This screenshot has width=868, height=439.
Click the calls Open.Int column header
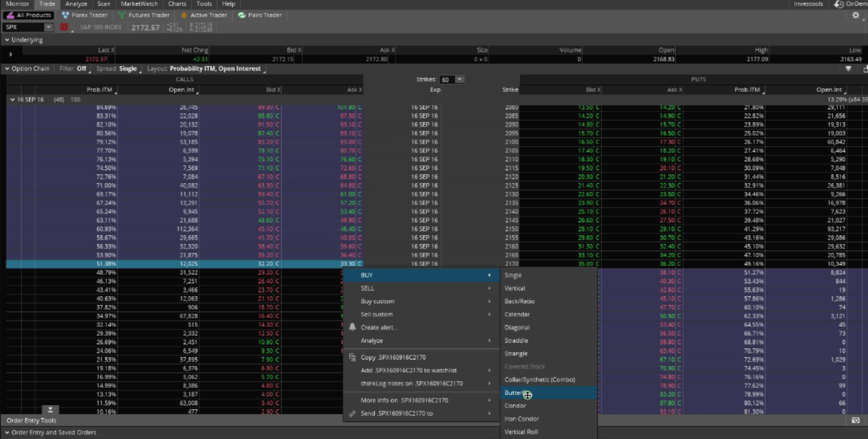pos(181,90)
